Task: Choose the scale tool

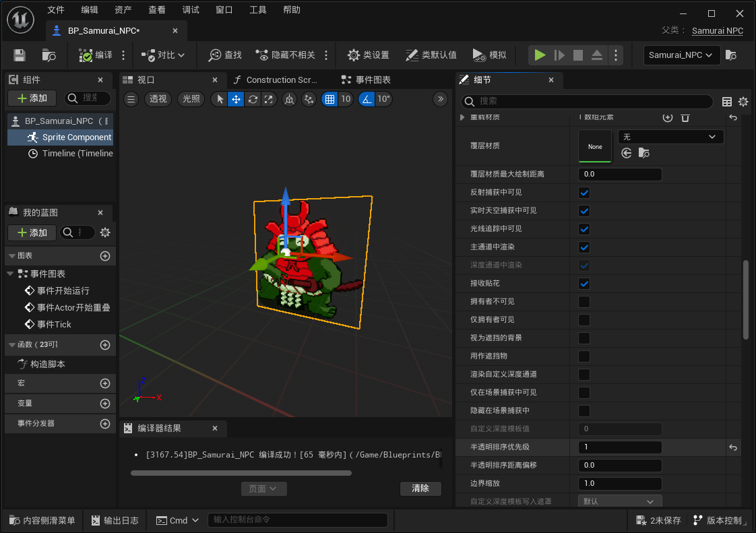Action: point(269,99)
